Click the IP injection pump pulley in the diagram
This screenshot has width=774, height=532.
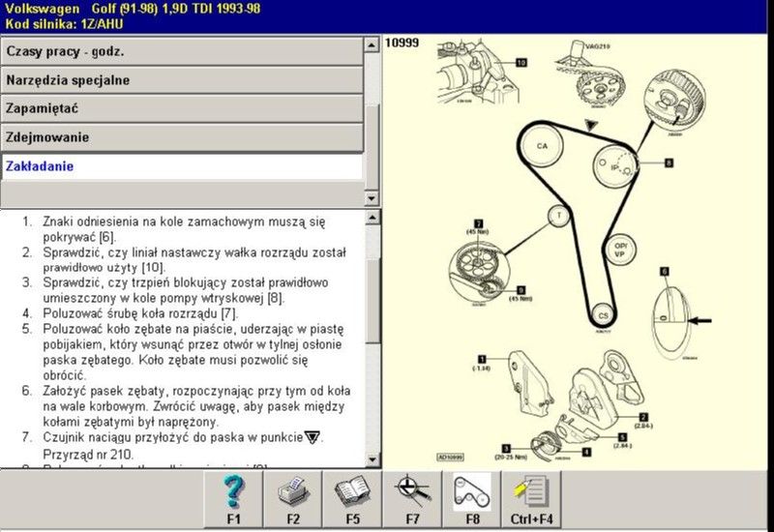(x=613, y=166)
